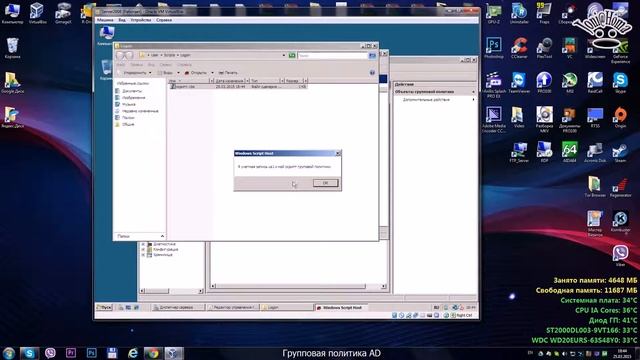Open Корзина recycle bin on host desktop
640x360 pixels.
13,48
